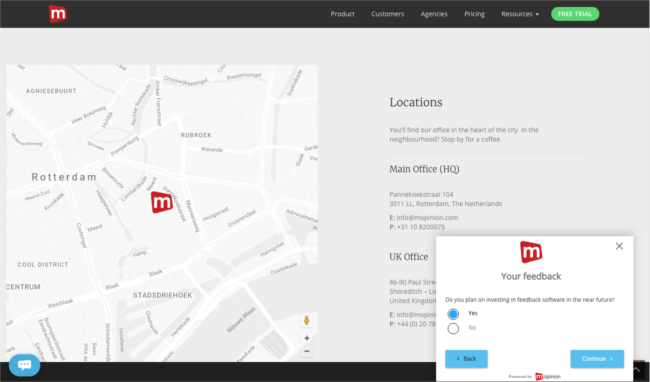Click the Main Office (HQ) heading
650x382 pixels.
(424, 169)
